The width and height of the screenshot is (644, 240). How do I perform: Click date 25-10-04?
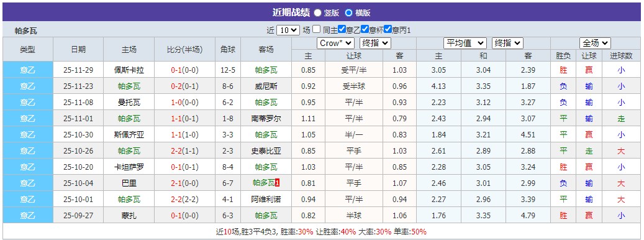pos(78,183)
